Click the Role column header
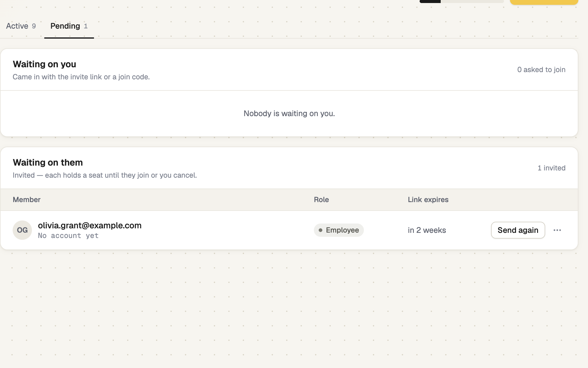The height and width of the screenshot is (368, 588). (321, 200)
